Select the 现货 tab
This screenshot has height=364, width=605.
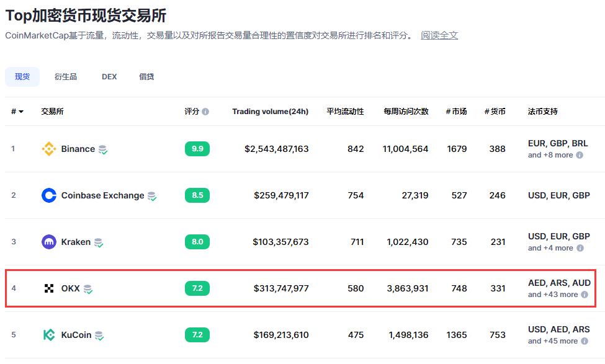pos(22,77)
